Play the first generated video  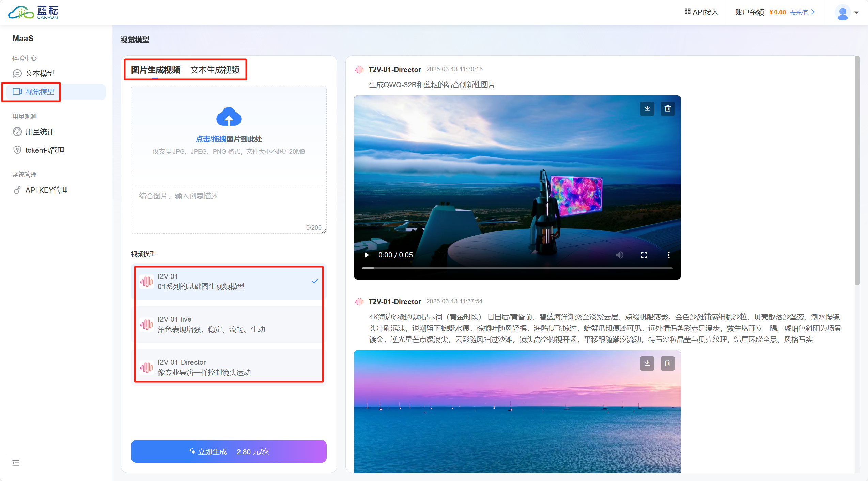[x=367, y=255]
